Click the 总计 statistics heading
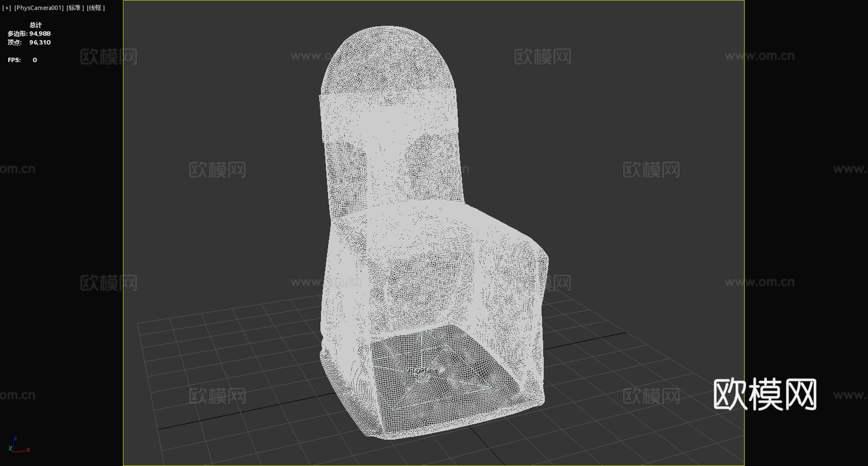This screenshot has height=466, width=868. click(36, 25)
